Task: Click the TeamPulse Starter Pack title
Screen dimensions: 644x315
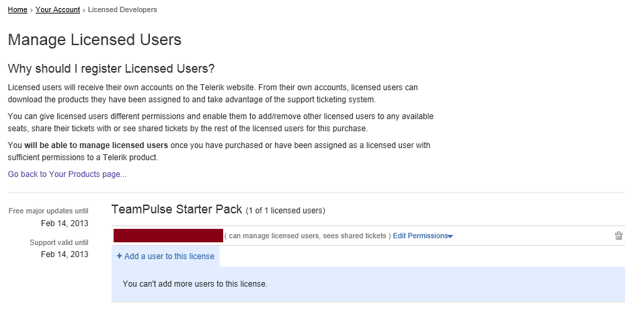Action: point(177,209)
